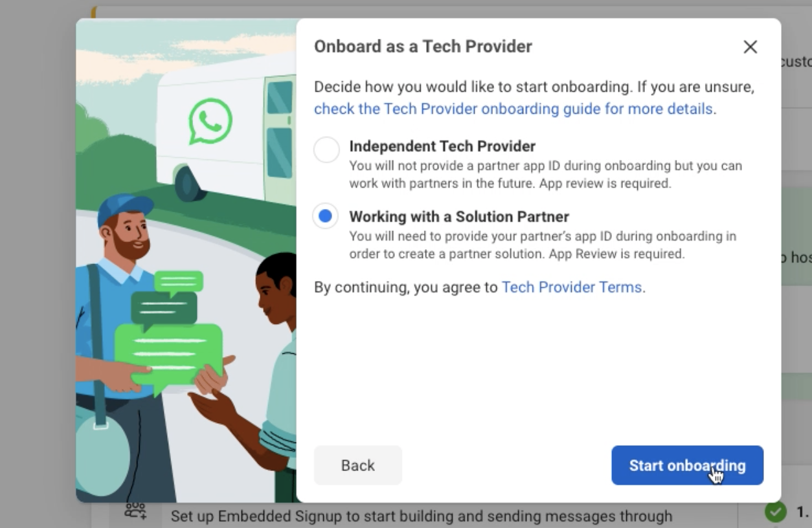Click the Working with a Solution Partner label
Image resolution: width=812 pixels, height=528 pixels.
pyautogui.click(x=459, y=216)
